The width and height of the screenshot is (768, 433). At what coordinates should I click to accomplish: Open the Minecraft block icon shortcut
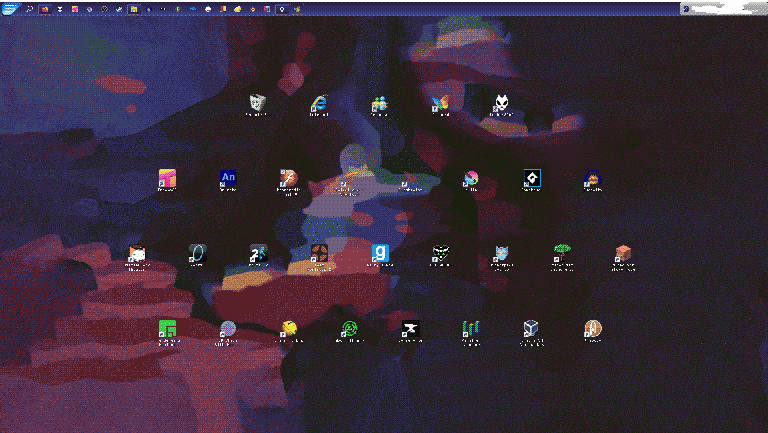pyautogui.click(x=622, y=254)
